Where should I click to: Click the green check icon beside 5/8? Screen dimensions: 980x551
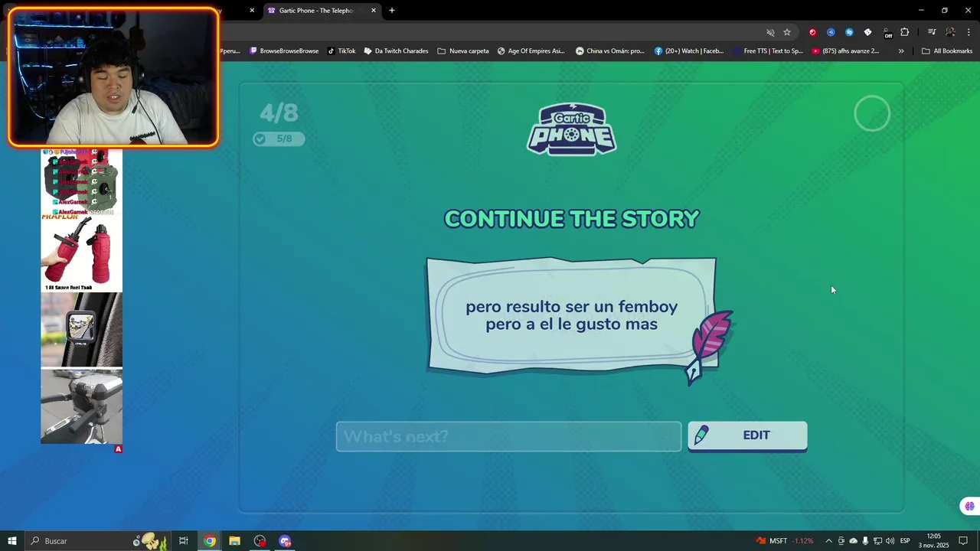click(x=260, y=139)
